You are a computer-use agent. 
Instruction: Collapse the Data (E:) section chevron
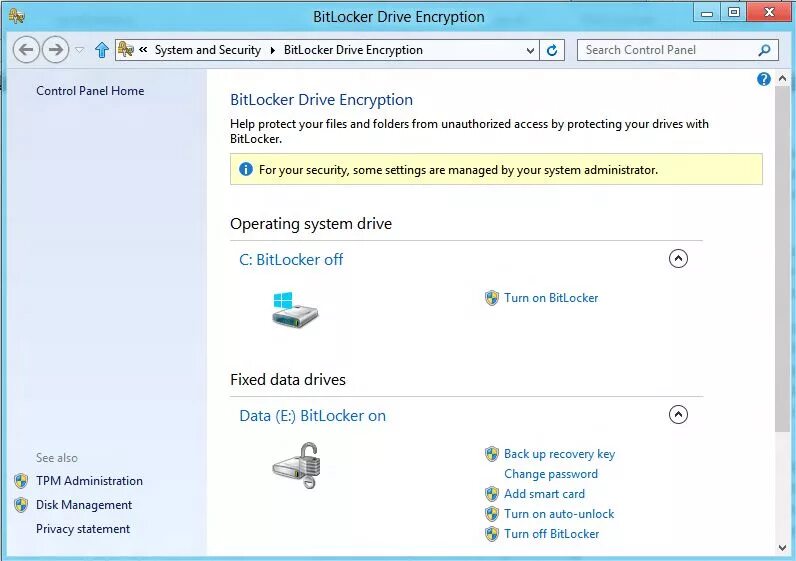pyautogui.click(x=678, y=414)
